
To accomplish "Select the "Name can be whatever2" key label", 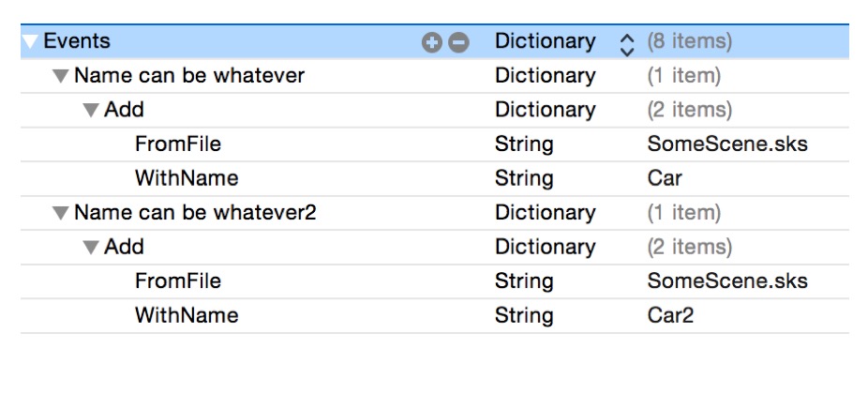I will click(195, 213).
